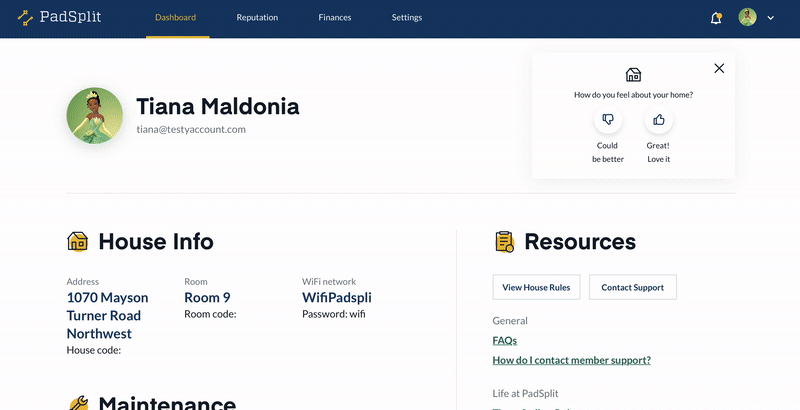Image resolution: width=800 pixels, height=410 pixels.
Task: Click the Room 9 text
Action: point(207,297)
